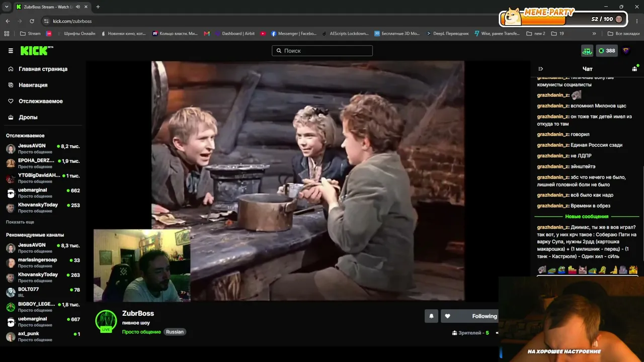Open the Wise, ранее Transfe... bookmark
This screenshot has height=362, width=644.
tap(497, 34)
